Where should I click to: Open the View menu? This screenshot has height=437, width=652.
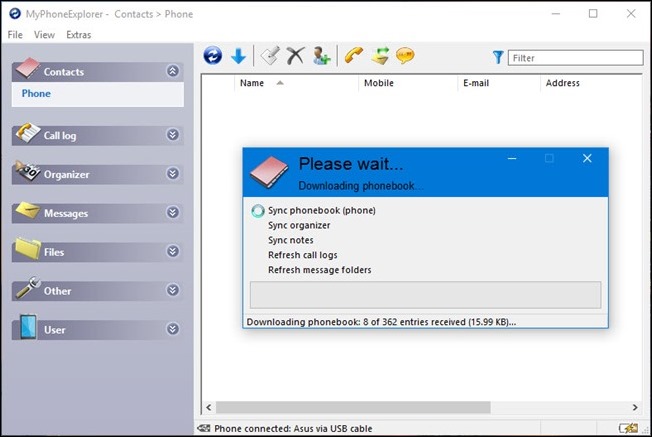click(x=44, y=35)
